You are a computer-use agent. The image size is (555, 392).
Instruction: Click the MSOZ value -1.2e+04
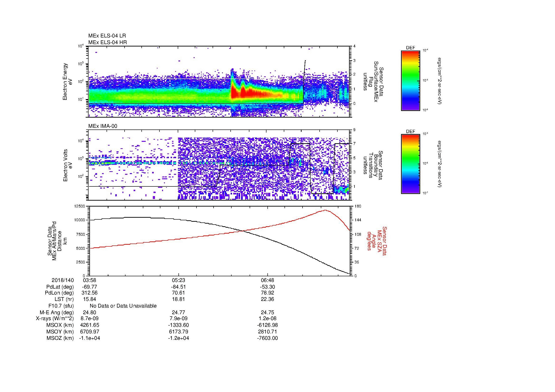179,338
